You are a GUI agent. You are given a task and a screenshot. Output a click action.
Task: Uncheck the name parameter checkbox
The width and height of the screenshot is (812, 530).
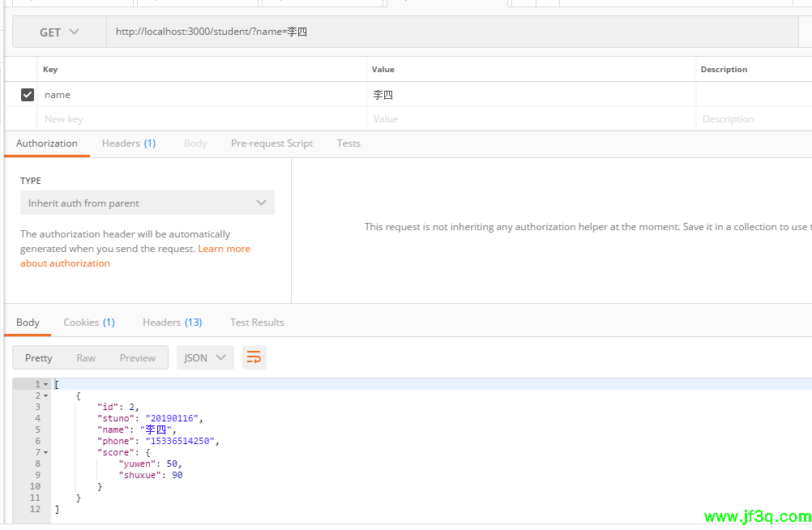point(28,95)
